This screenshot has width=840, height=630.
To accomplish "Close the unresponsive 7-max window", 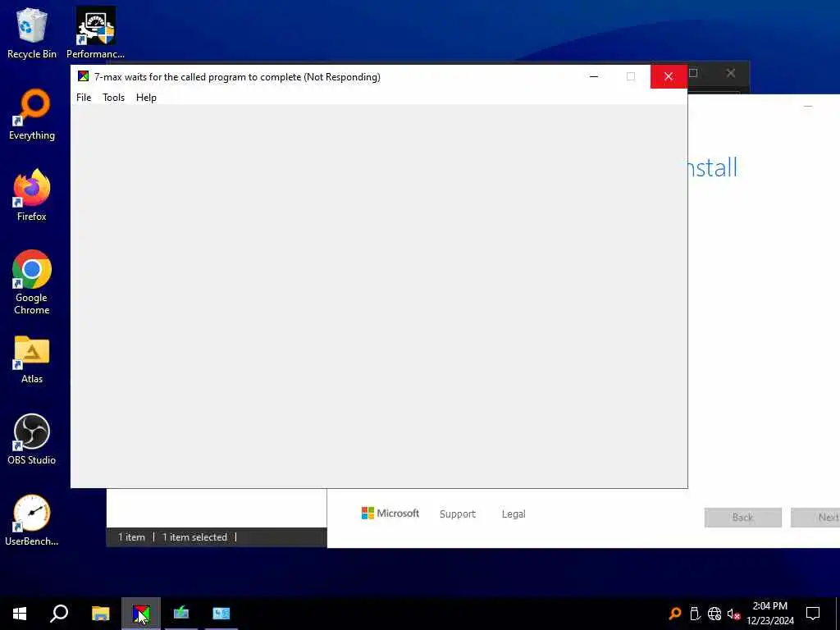I will (x=669, y=76).
